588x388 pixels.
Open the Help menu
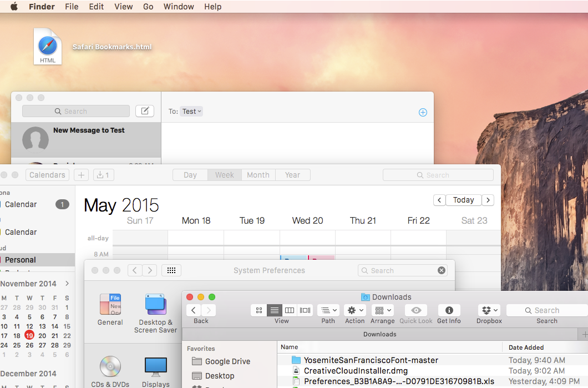[x=212, y=6]
